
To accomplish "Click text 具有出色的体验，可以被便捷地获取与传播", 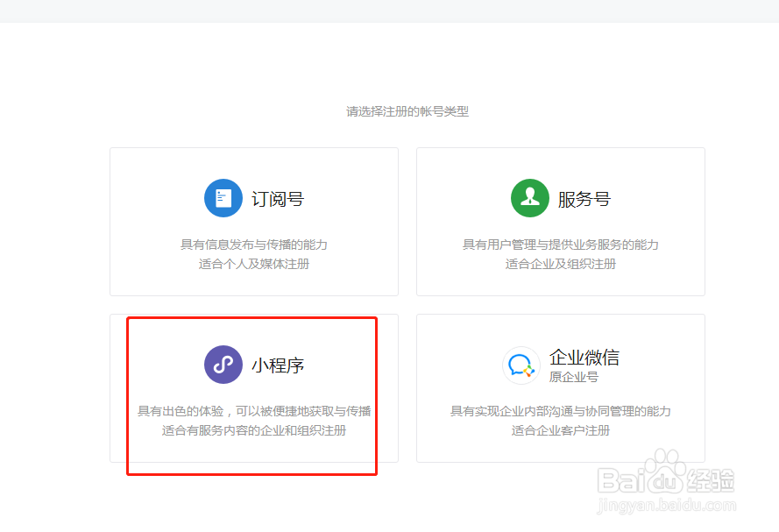I will coord(254,411).
